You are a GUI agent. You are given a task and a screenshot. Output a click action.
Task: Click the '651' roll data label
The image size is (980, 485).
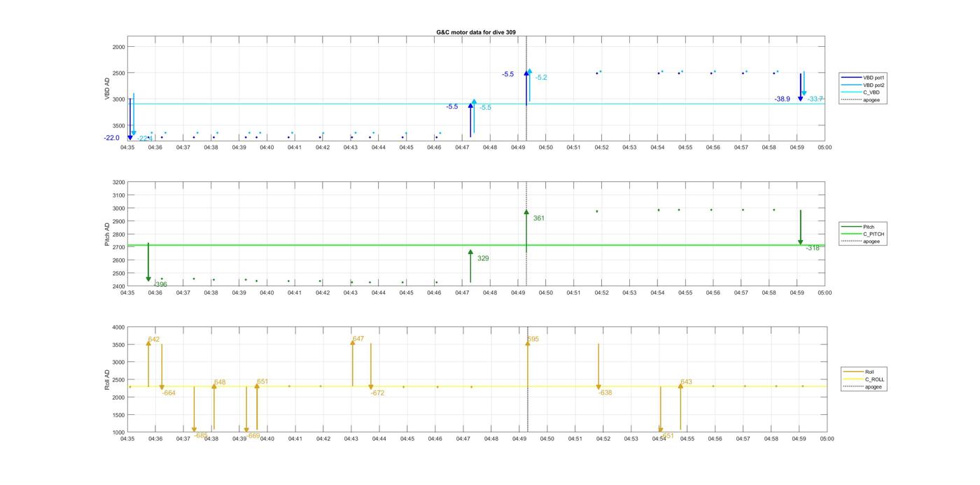pos(262,382)
